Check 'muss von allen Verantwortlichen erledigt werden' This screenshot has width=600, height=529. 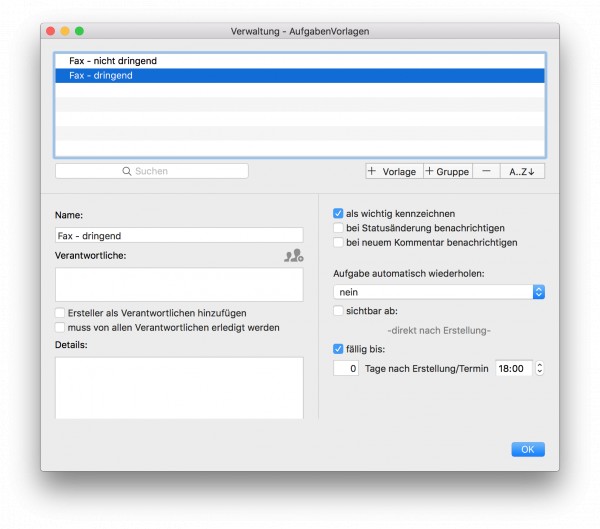pyautogui.click(x=60, y=327)
